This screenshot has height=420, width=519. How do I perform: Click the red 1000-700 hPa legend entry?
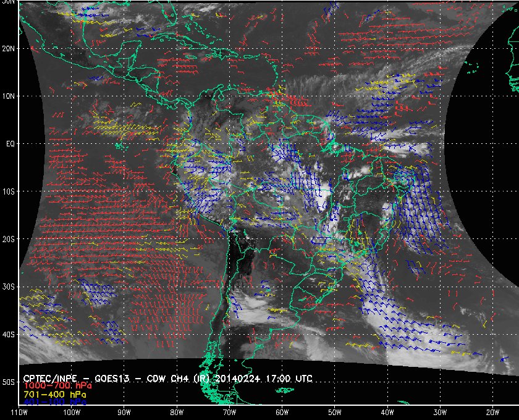point(57,386)
